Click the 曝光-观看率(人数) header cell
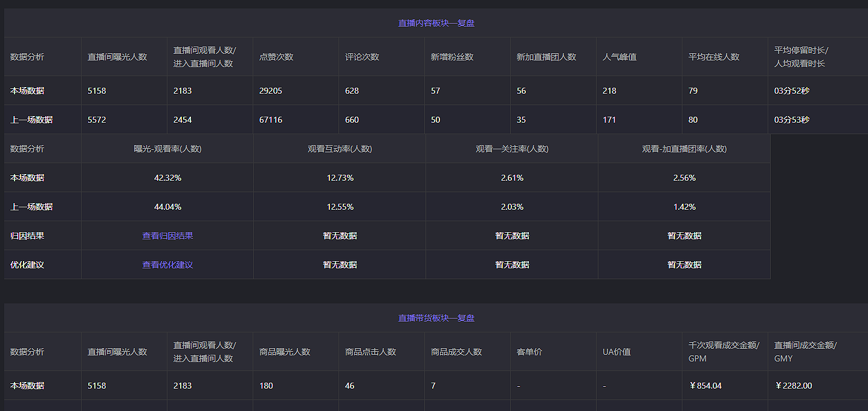This screenshot has height=411, width=868. coord(167,149)
